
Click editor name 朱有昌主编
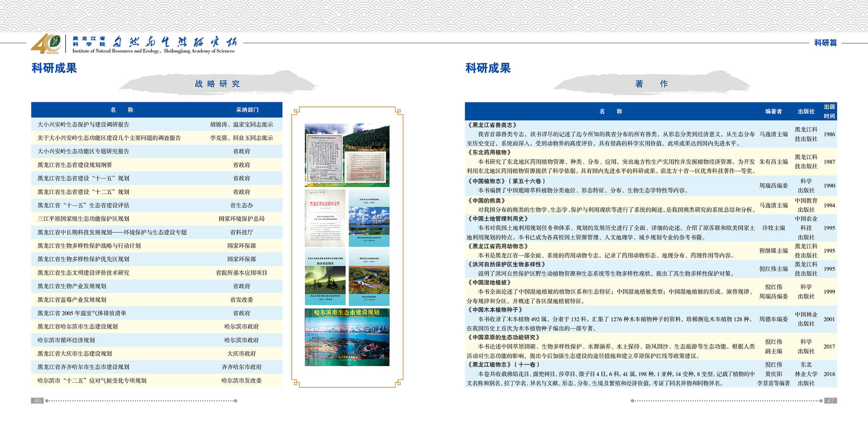[x=773, y=162]
